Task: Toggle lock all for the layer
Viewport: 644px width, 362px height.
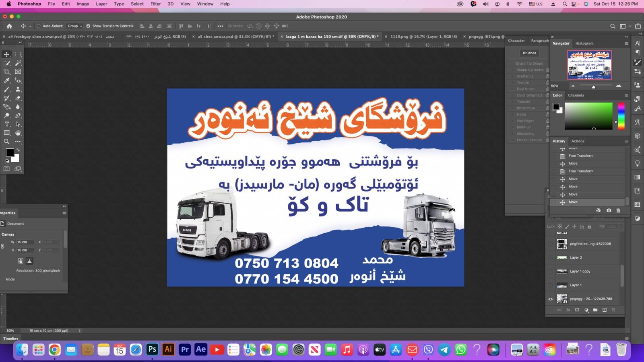Action: [589, 226]
